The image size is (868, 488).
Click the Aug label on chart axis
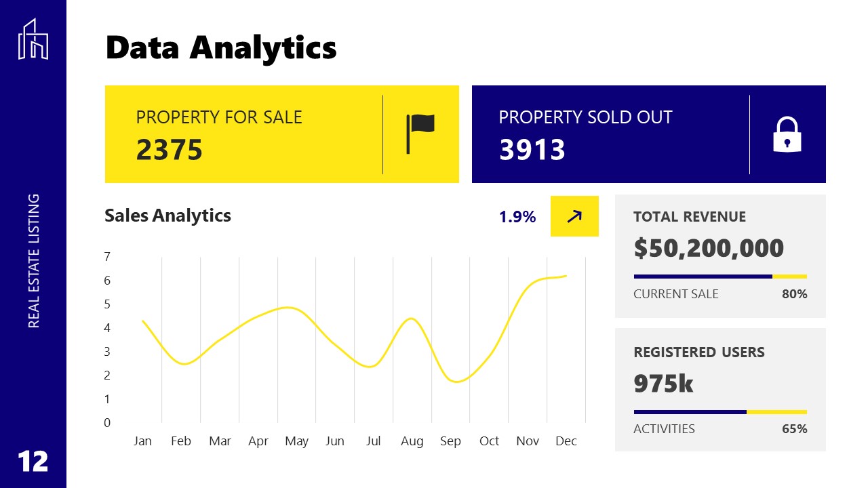click(x=412, y=441)
